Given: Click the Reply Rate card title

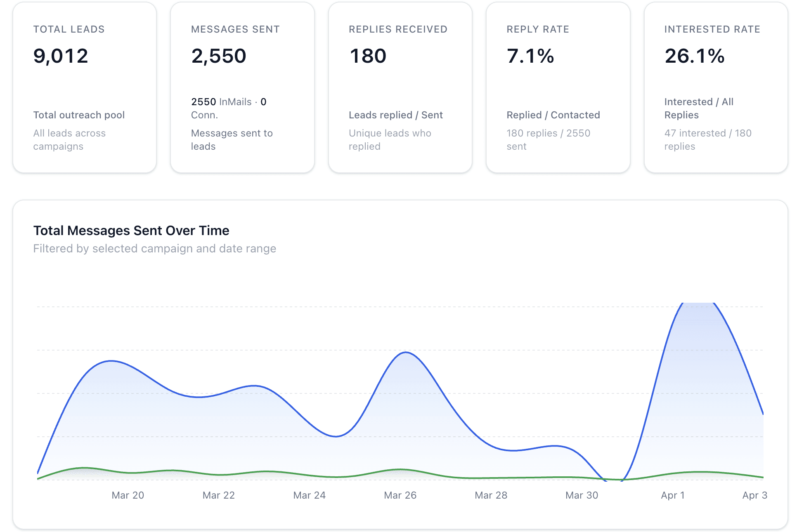Looking at the screenshot, I should click(x=538, y=29).
